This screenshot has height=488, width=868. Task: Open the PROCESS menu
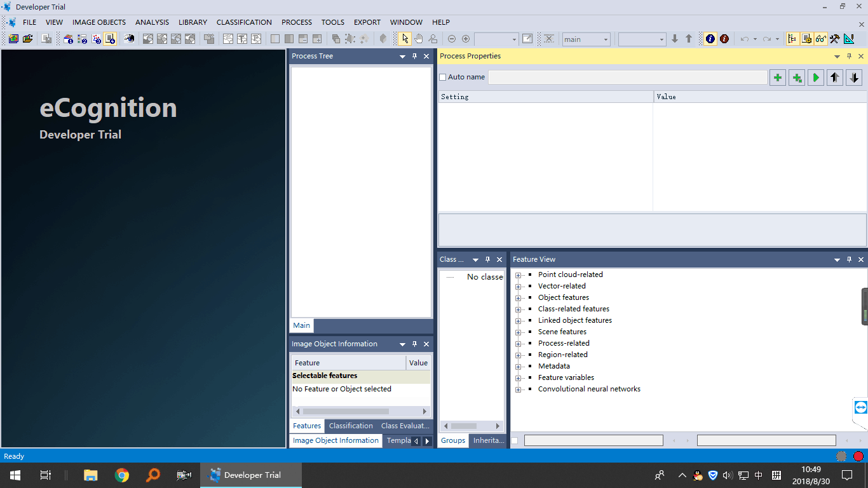[297, 22]
